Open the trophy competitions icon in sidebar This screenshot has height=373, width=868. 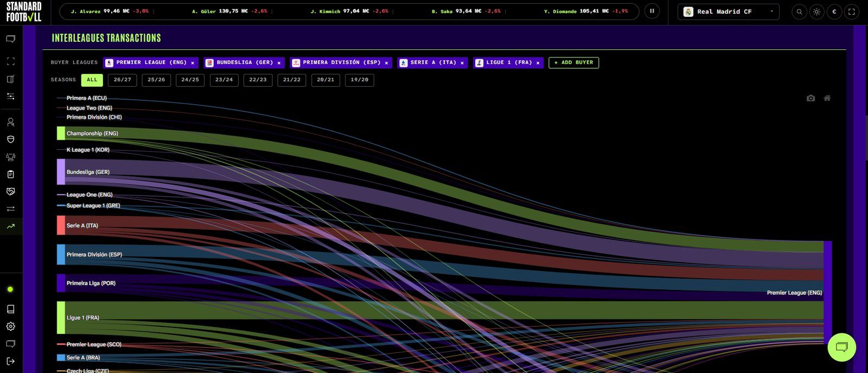coord(11,157)
